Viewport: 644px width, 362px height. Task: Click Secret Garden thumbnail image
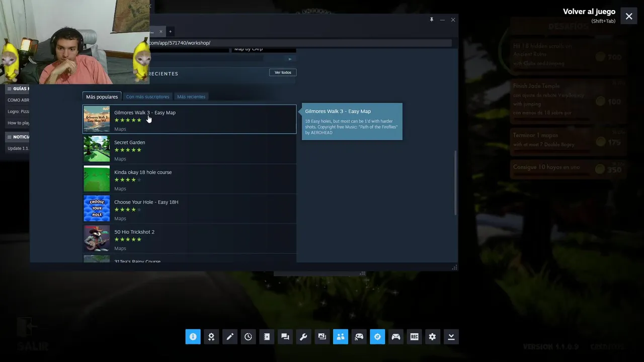tap(97, 149)
